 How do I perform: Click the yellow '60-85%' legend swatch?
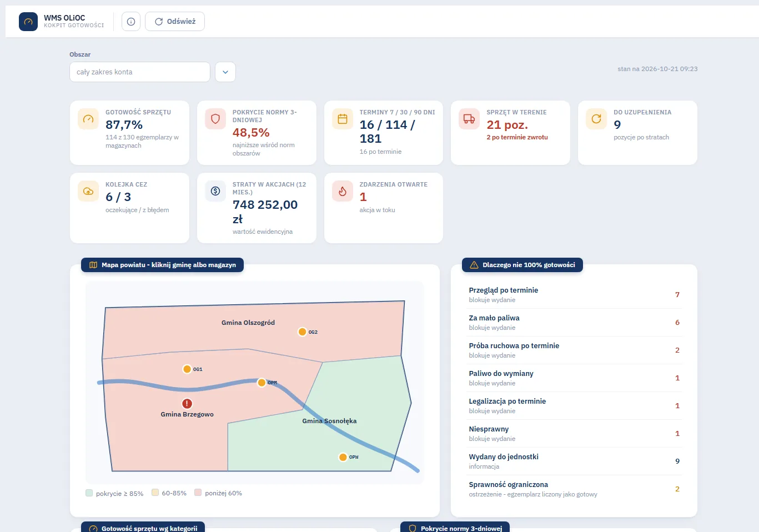[x=155, y=493]
